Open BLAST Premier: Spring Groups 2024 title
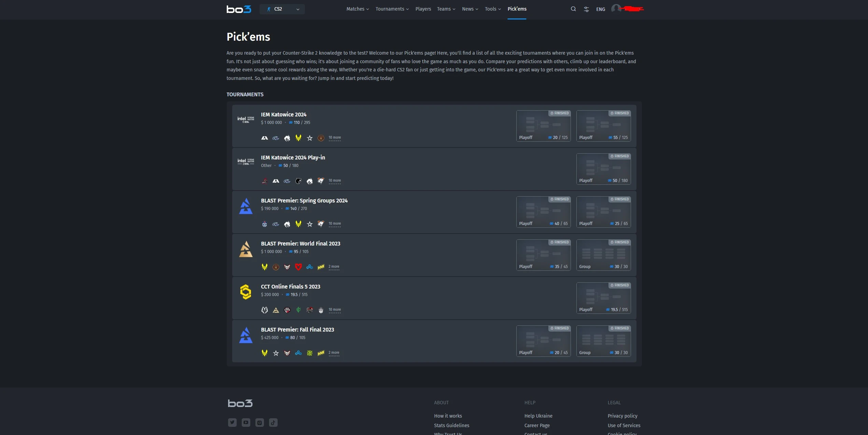 tap(304, 201)
